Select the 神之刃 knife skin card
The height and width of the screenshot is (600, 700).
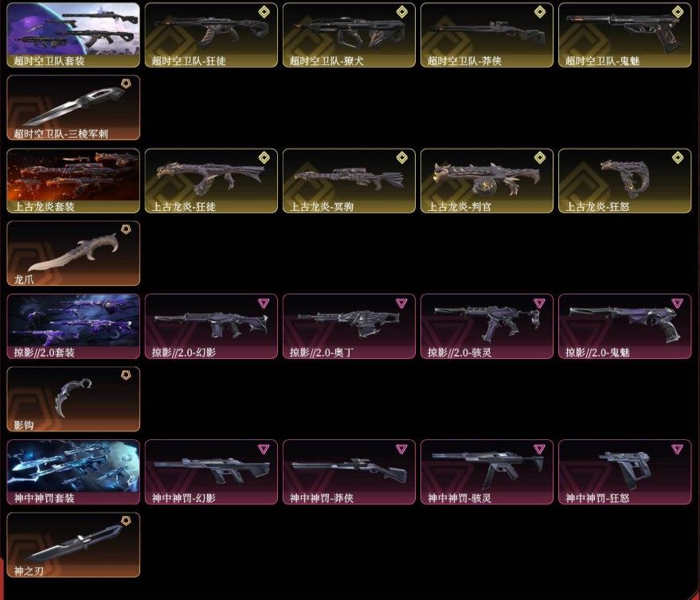73,545
